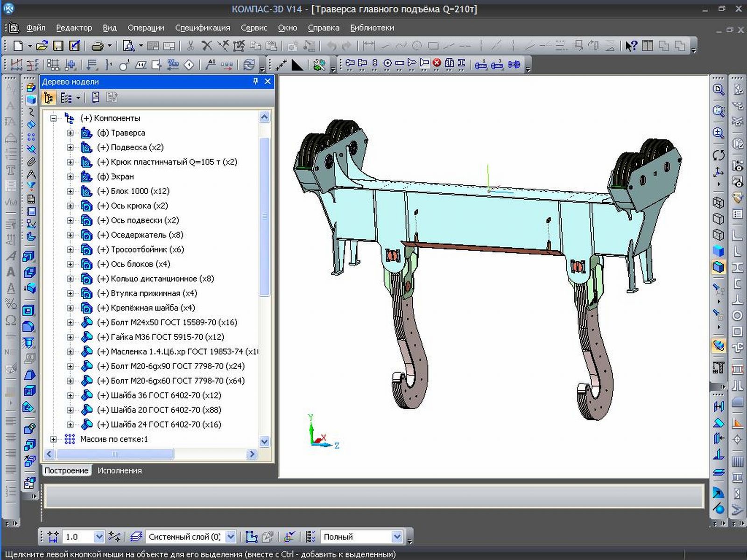Click the Open file folder icon
The width and height of the screenshot is (747, 560).
click(42, 46)
